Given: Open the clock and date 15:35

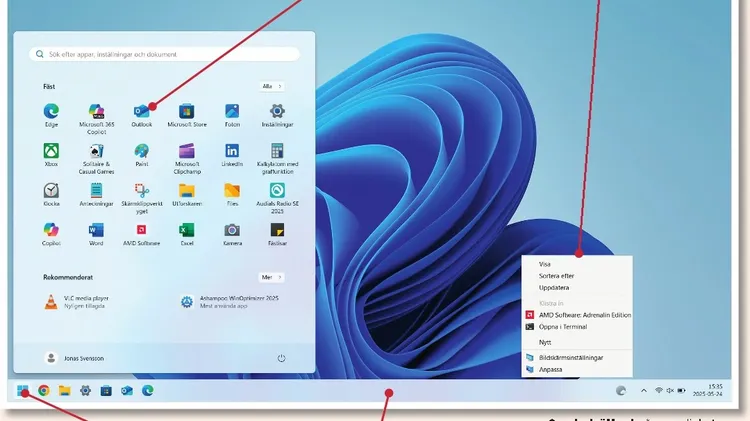Looking at the screenshot, I should [x=708, y=390].
